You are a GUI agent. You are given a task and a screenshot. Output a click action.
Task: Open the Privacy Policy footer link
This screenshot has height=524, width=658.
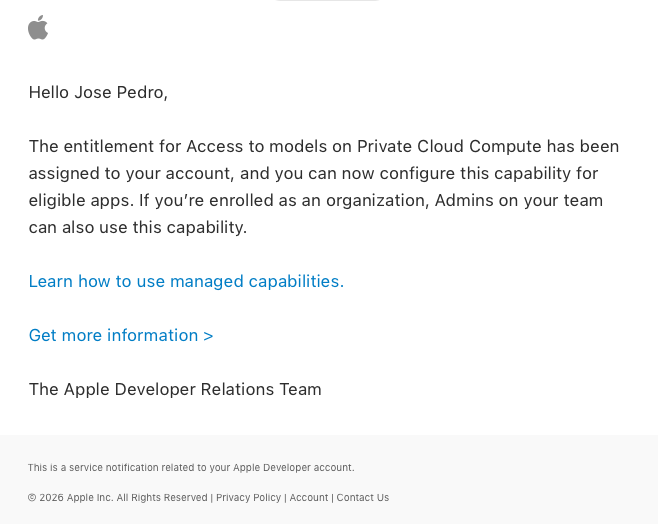click(x=248, y=498)
